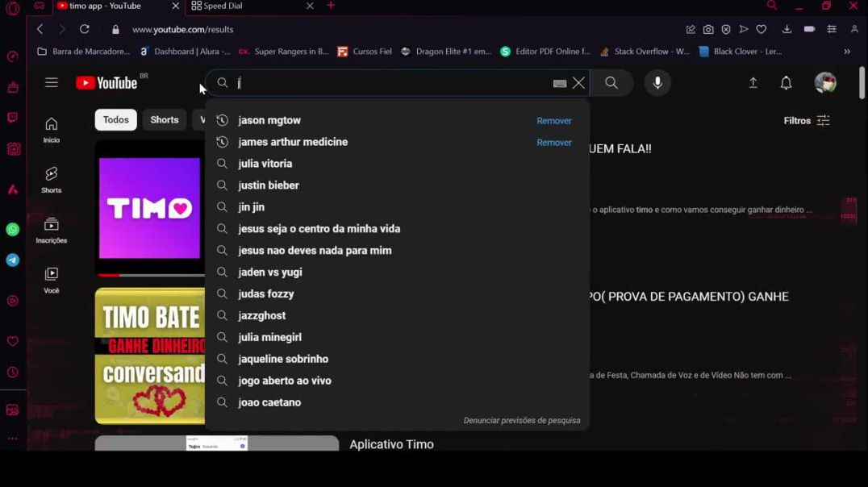Open on-screen keyboard in search box

[560, 84]
